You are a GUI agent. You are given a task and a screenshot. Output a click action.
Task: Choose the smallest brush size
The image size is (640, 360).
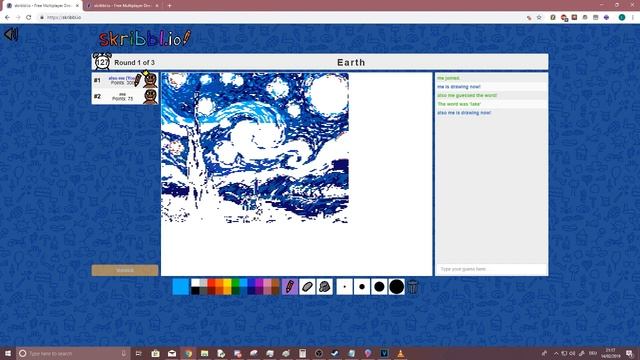(x=344, y=287)
